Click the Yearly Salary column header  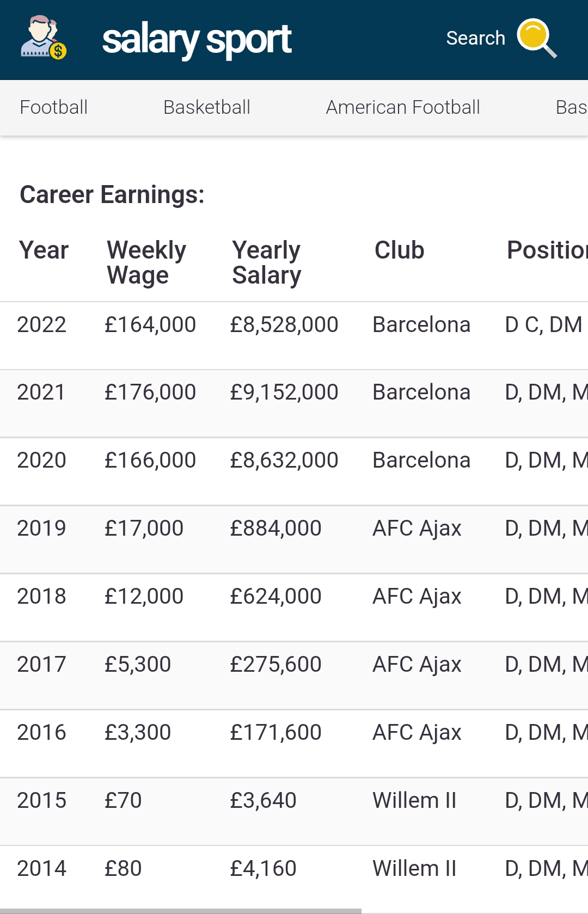click(x=266, y=262)
